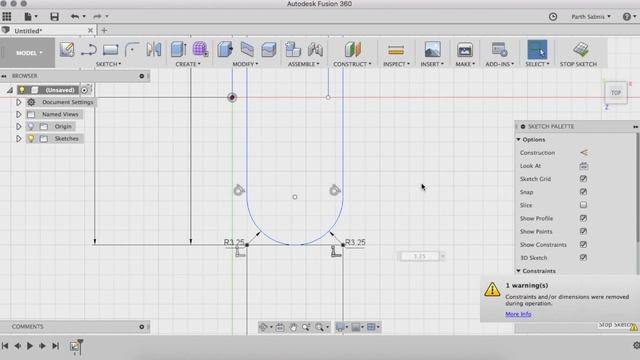Image resolution: width=640 pixels, height=360 pixels.
Task: Toggle visibility of the (Unsaved) component
Action: [22, 90]
